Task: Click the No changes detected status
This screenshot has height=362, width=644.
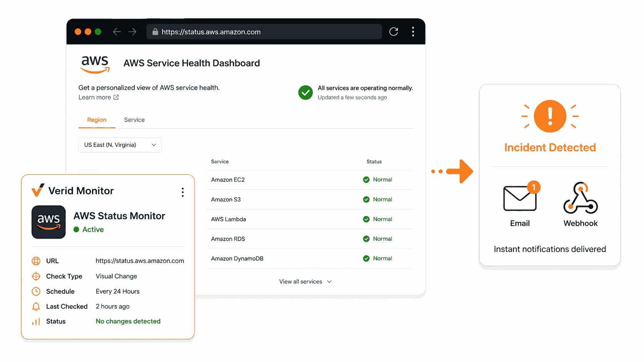Action: point(128,321)
